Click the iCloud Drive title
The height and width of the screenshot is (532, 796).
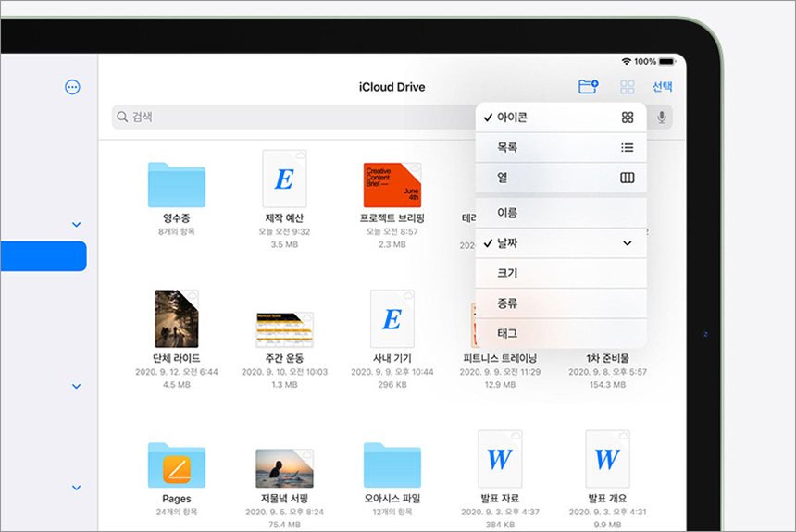392,87
